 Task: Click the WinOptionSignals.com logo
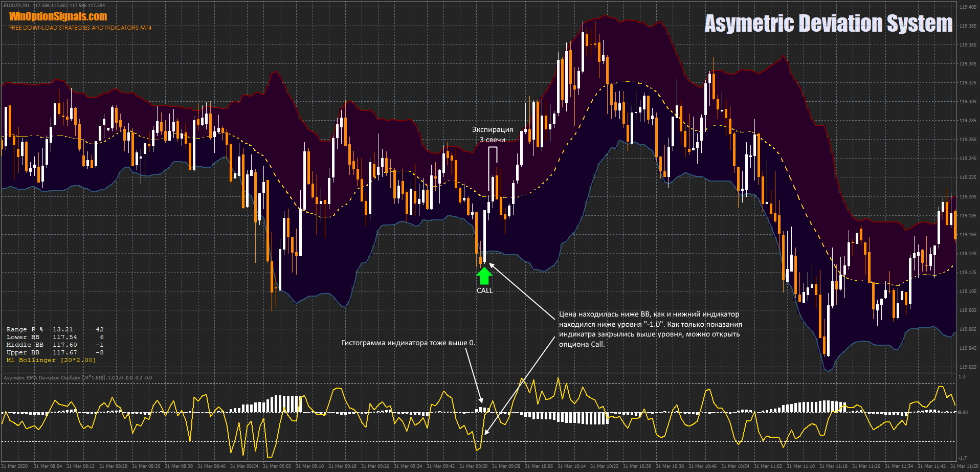pos(58,16)
